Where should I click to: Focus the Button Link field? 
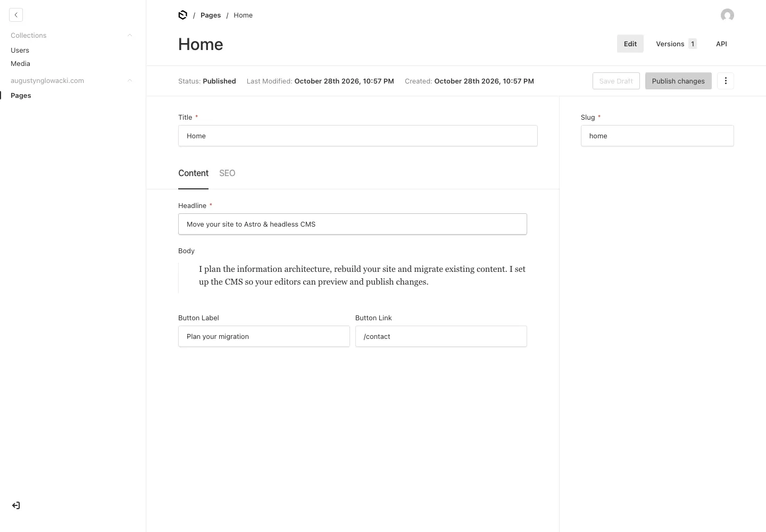coord(441,336)
